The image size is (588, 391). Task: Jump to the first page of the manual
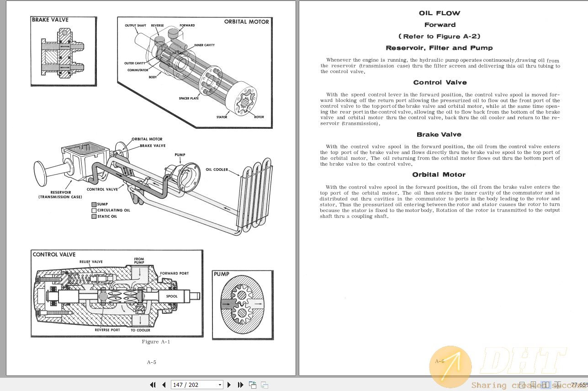(x=153, y=385)
